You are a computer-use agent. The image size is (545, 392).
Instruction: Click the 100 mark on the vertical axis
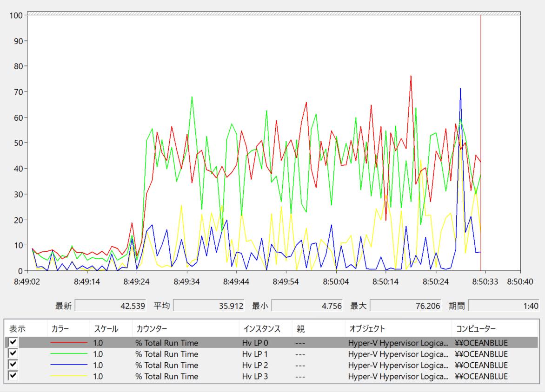(x=16, y=16)
